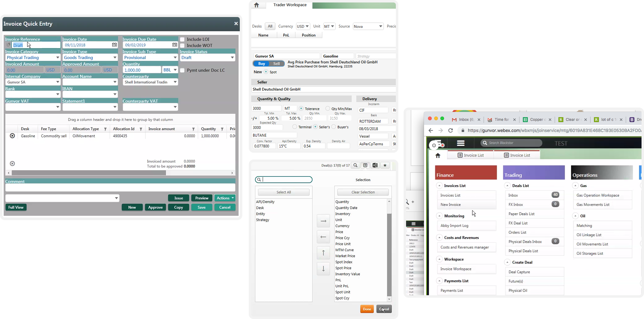Click the right arrow move button

(323, 221)
